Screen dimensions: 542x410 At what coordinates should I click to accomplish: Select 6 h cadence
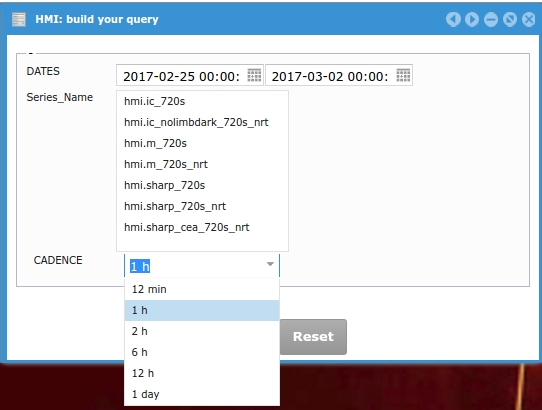click(x=202, y=352)
